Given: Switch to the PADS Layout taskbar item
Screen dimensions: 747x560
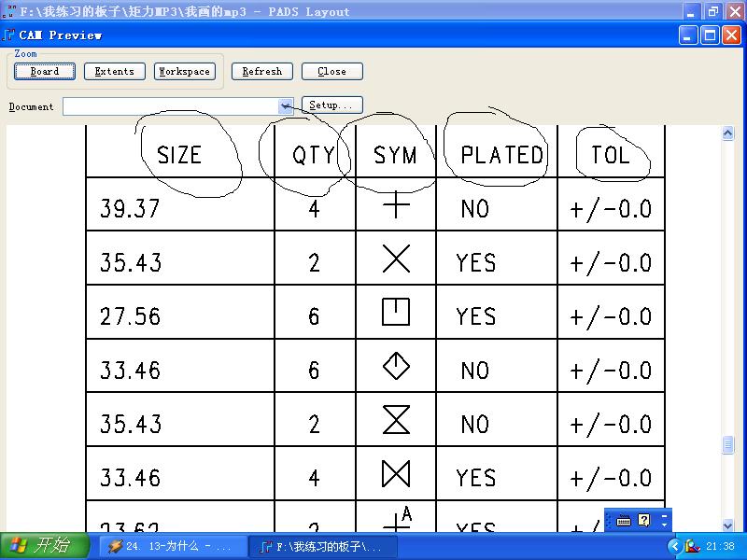Looking at the screenshot, I should coord(322,546).
